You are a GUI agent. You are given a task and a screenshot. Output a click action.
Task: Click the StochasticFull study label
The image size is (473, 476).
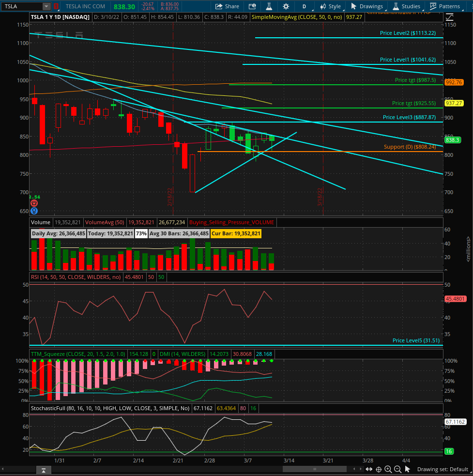click(x=110, y=408)
